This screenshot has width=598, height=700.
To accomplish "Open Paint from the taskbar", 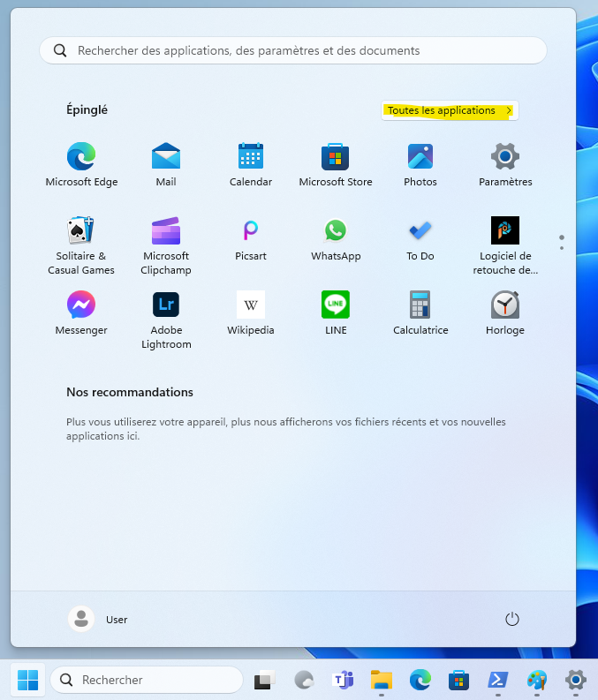I will [x=536, y=680].
